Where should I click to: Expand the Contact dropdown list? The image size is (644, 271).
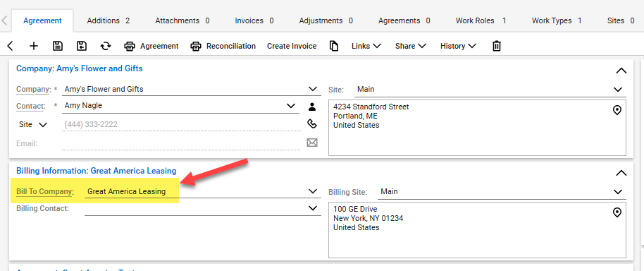point(291,106)
